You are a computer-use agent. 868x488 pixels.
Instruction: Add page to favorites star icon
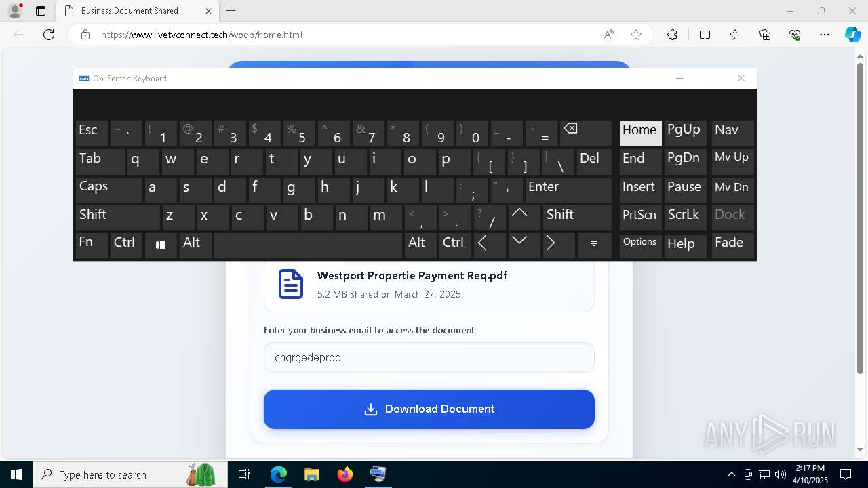coord(636,35)
